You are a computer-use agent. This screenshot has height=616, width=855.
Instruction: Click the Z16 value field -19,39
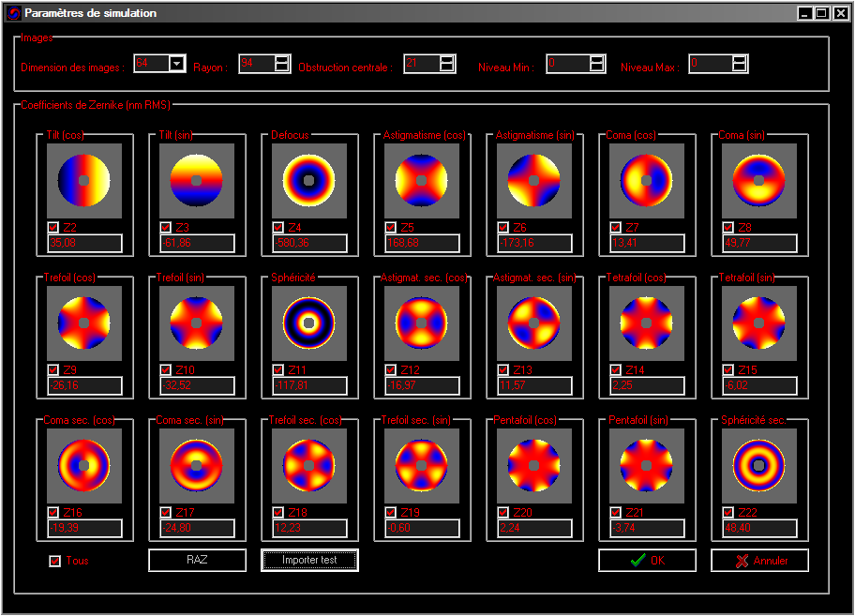tap(84, 528)
